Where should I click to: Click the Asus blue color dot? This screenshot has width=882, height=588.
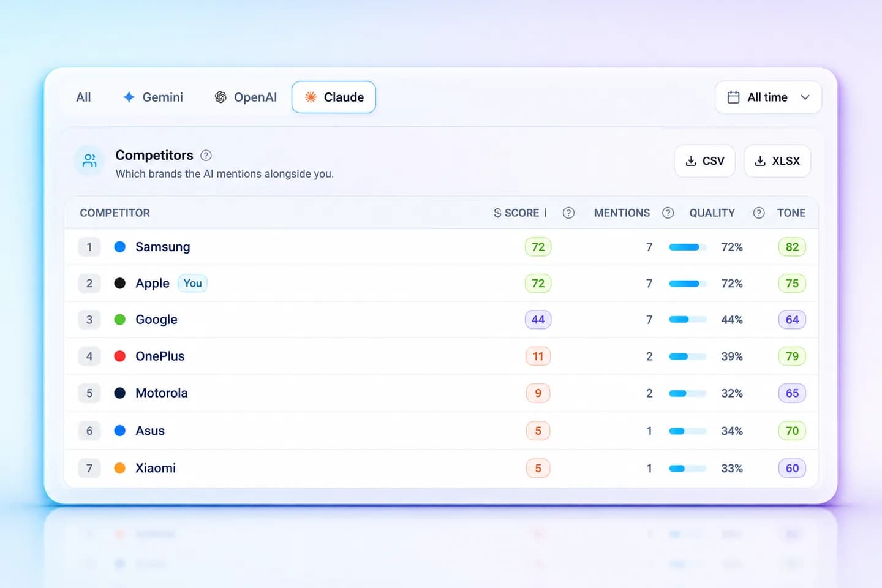pyautogui.click(x=120, y=431)
